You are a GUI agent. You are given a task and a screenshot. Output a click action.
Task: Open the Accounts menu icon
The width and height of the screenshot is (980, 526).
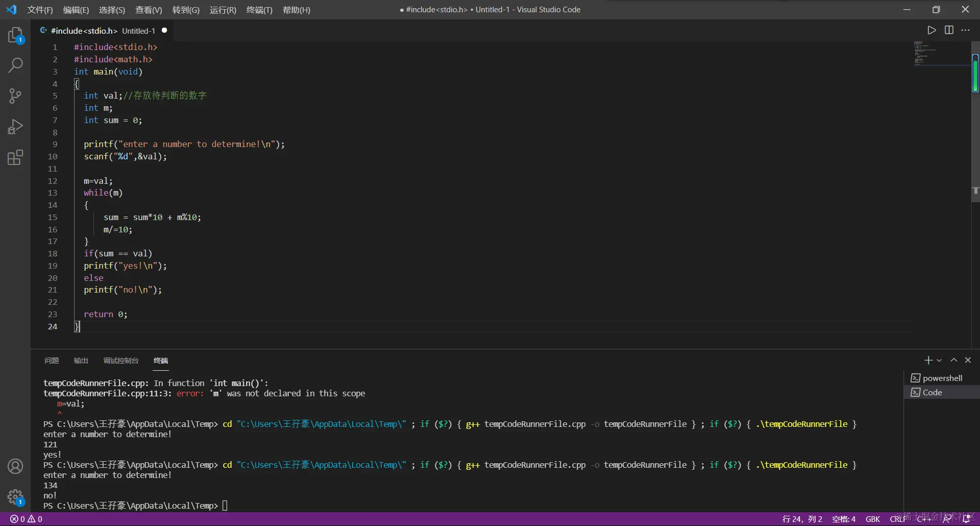[x=15, y=466]
